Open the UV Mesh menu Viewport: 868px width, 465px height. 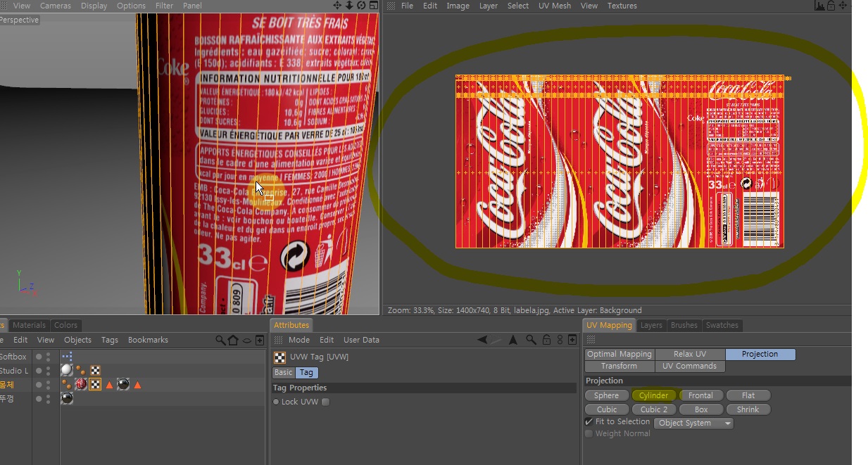(555, 6)
